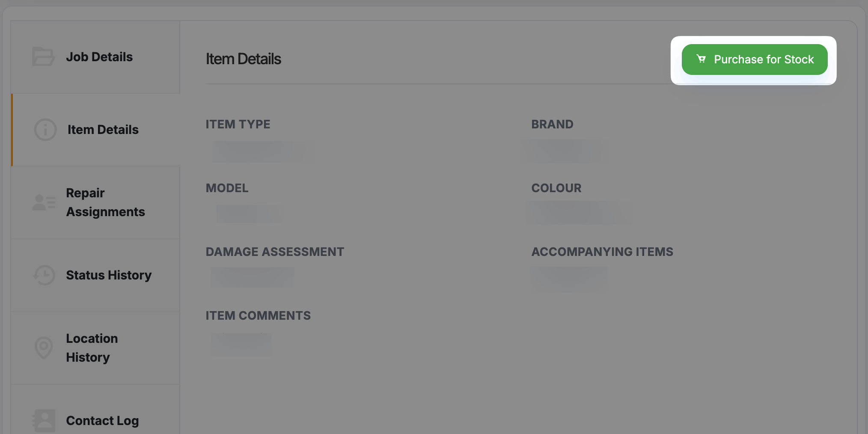This screenshot has width=868, height=434.
Task: Open the Contact Log tab
Action: pyautogui.click(x=102, y=420)
